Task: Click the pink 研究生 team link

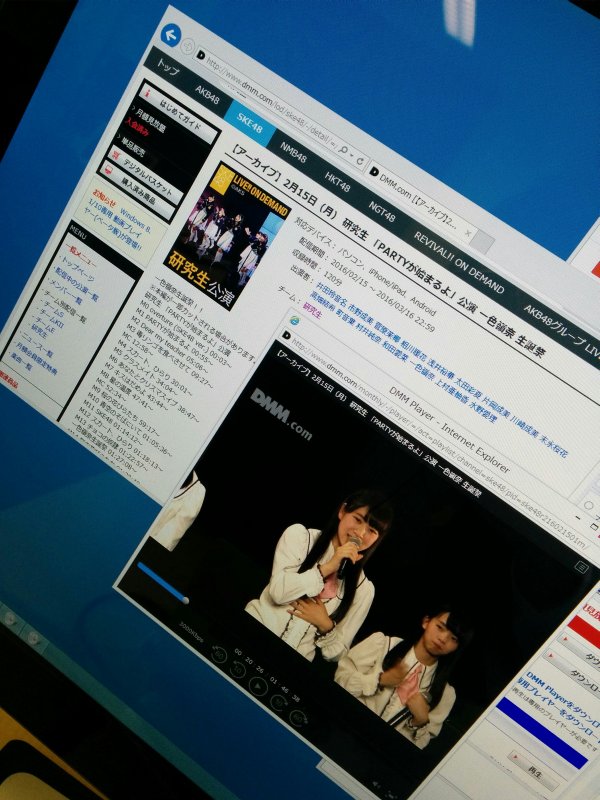Action: 312,310
